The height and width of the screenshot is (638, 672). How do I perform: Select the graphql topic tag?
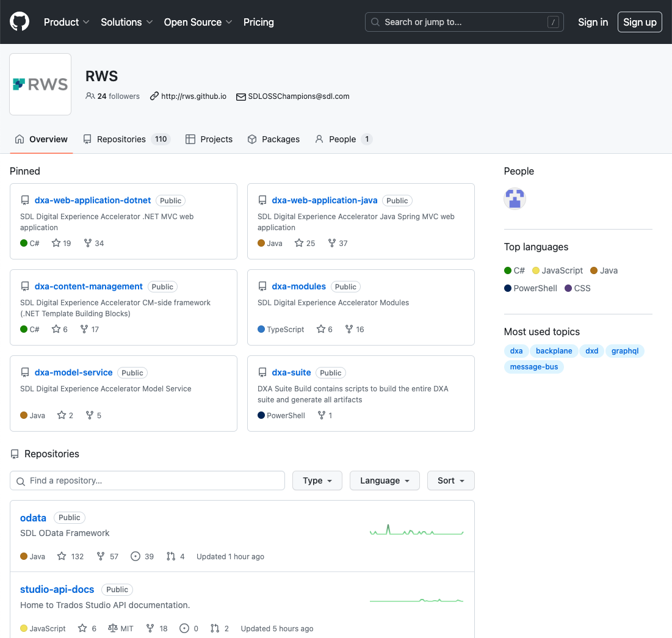pyautogui.click(x=624, y=350)
